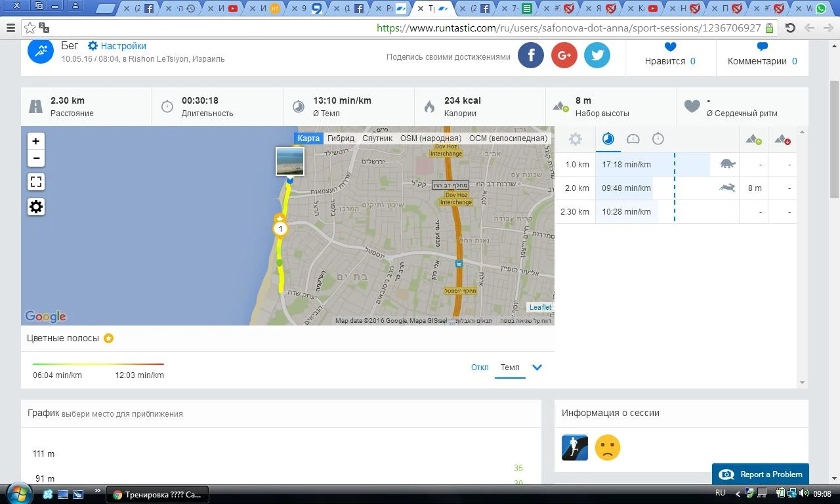840x504 pixels.
Task: Click the scroll-down arrow of splits table
Action: pyautogui.click(x=802, y=383)
